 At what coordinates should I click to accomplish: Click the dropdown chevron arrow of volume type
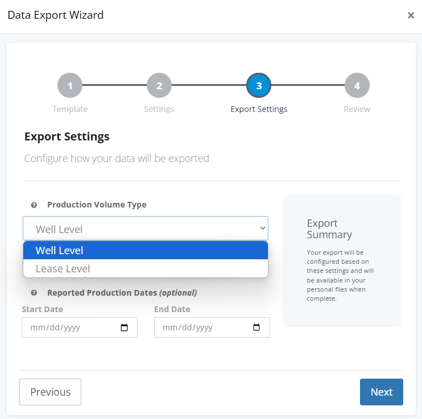(263, 228)
